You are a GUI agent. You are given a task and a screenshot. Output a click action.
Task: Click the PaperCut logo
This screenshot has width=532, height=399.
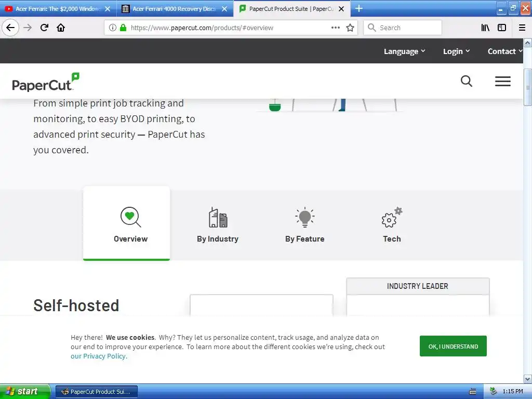tap(46, 82)
